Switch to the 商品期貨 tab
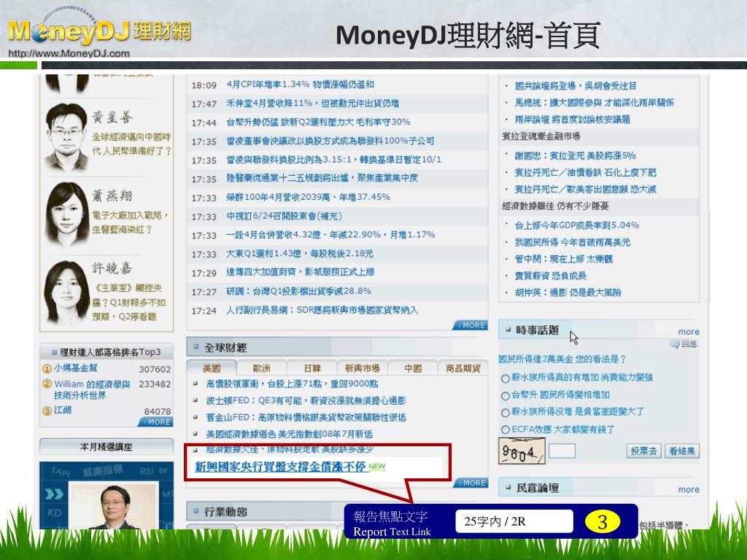Viewport: 747px width, 560px height. (463, 368)
